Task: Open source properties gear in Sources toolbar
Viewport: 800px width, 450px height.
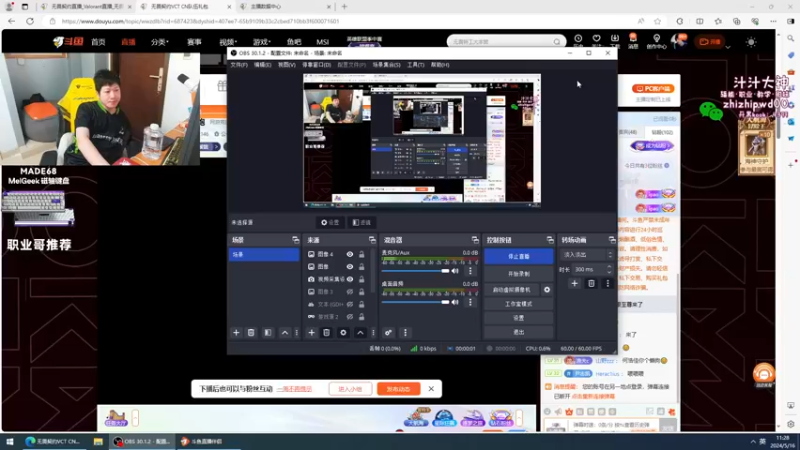Action: click(343, 333)
